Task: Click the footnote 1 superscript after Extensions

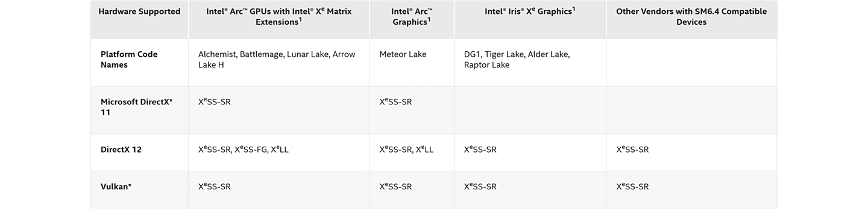Action: [x=300, y=19]
